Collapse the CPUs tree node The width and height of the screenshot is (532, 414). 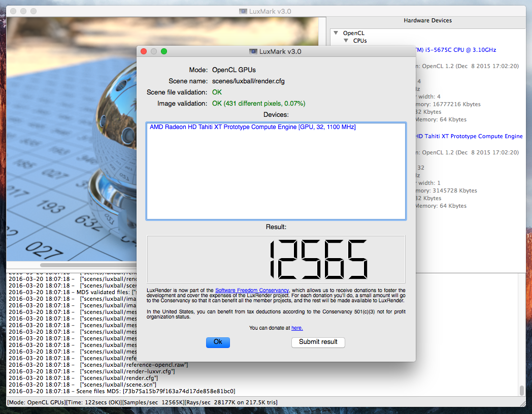click(x=346, y=41)
